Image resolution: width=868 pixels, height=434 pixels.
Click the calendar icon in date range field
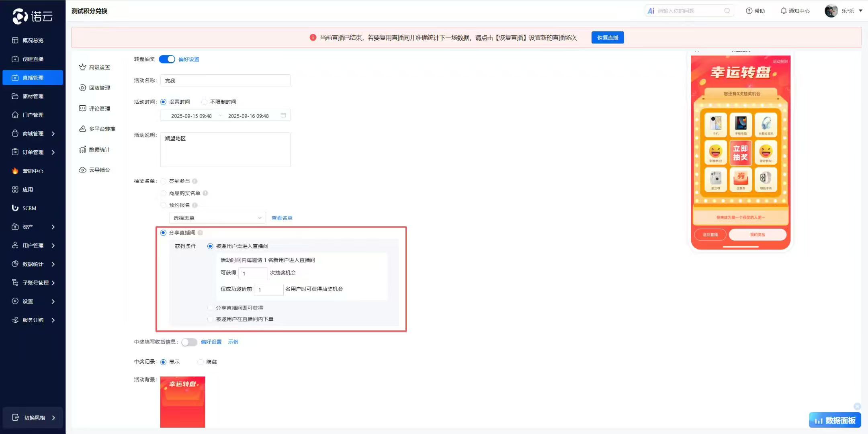[283, 115]
